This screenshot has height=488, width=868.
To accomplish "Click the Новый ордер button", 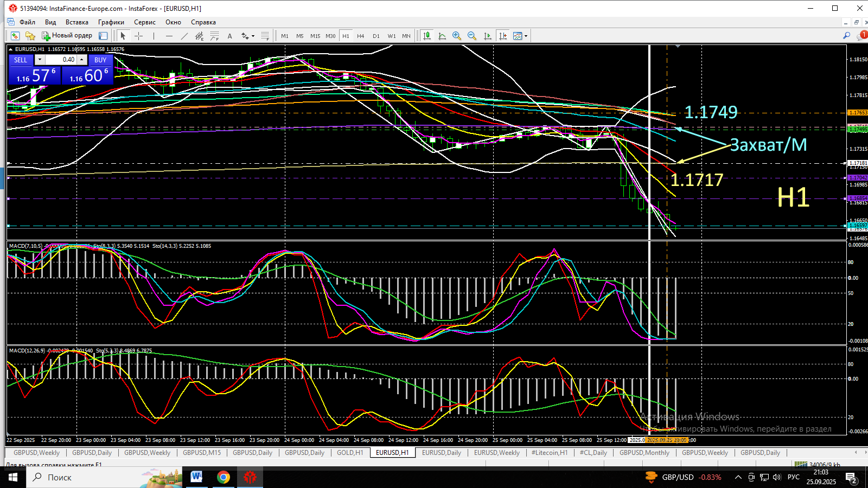I will tap(67, 36).
